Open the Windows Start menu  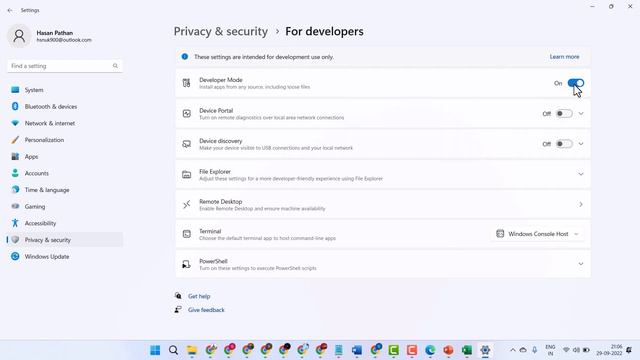(x=155, y=350)
